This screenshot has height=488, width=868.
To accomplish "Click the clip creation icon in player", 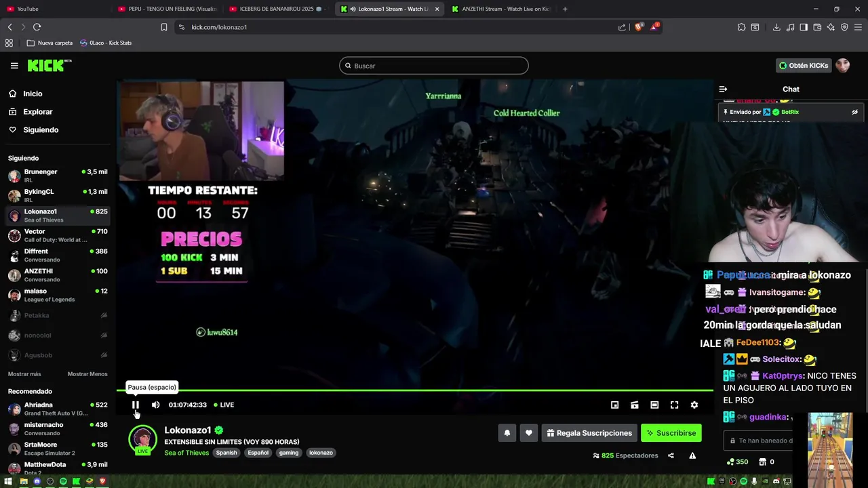I will click(x=634, y=405).
